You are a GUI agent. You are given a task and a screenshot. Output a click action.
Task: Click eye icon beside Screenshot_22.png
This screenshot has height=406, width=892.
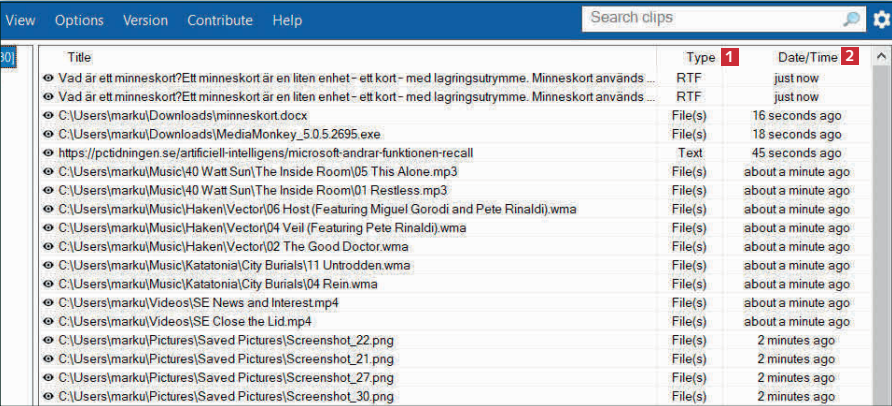[x=48, y=341]
